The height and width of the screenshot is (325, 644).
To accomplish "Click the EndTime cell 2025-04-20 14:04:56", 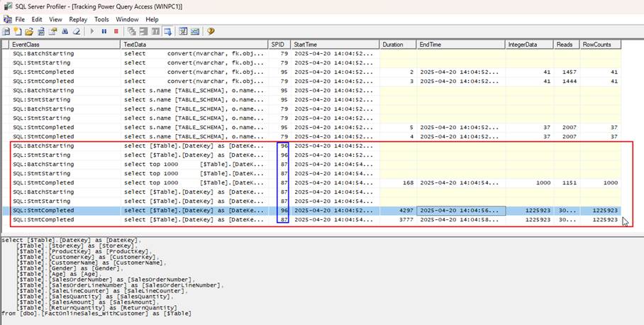I will tap(461, 210).
